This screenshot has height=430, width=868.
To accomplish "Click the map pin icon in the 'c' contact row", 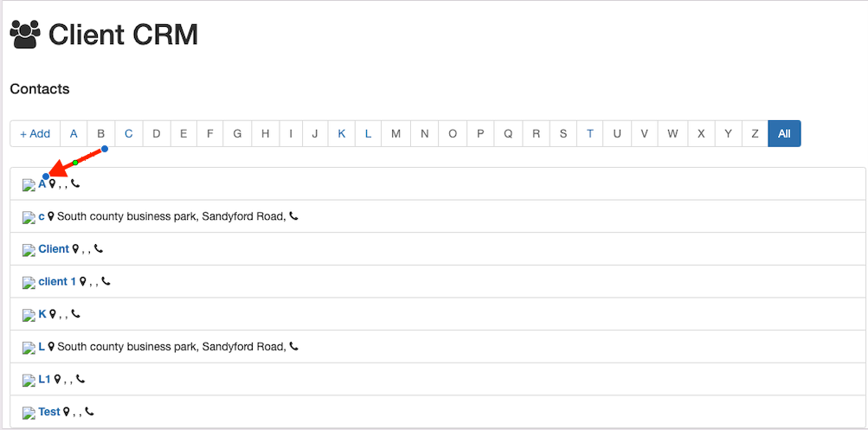I will pos(51,216).
